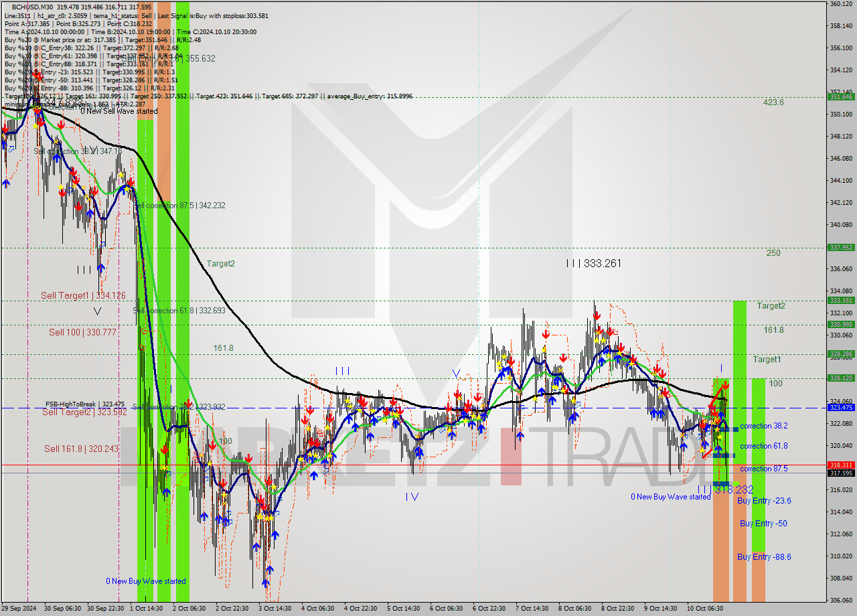
Task: Click the '7 Oct 14:30' time axis label
Action: (x=532, y=609)
